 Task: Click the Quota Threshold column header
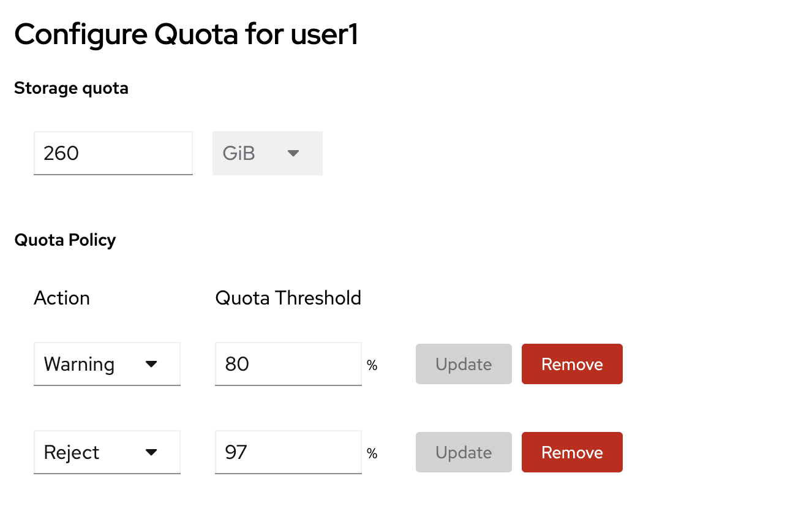(288, 298)
